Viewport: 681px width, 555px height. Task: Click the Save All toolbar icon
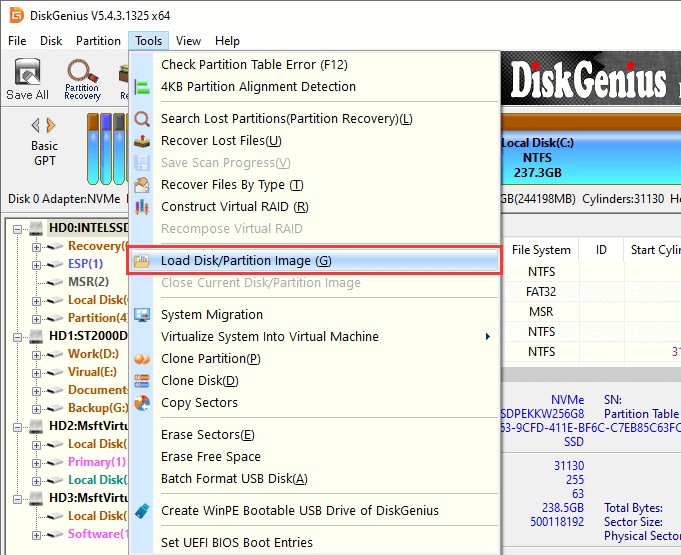(27, 79)
